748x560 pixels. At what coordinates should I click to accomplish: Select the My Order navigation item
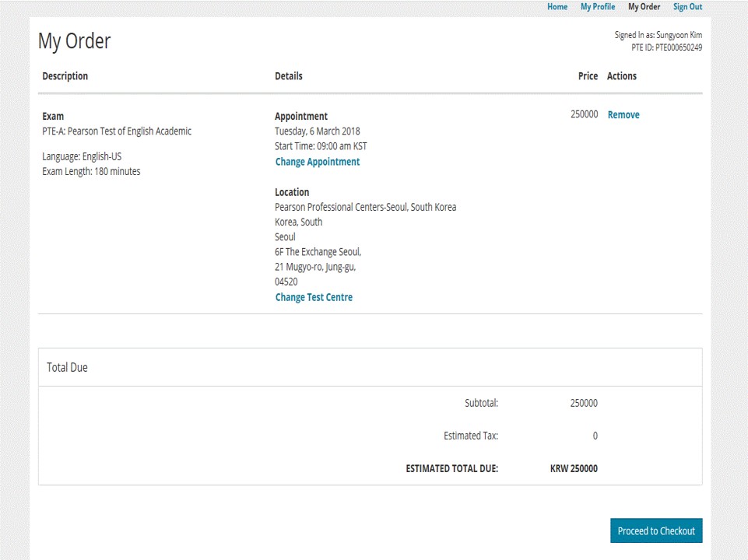coord(644,7)
